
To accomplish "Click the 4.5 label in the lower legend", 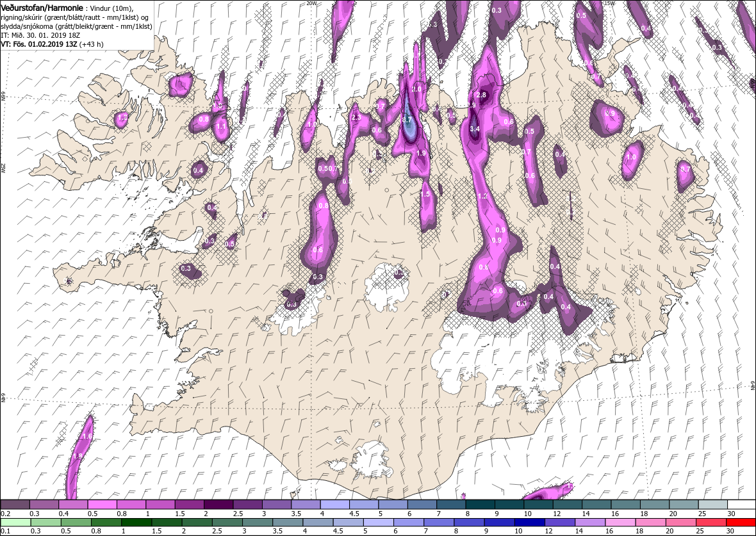I will tap(338, 531).
